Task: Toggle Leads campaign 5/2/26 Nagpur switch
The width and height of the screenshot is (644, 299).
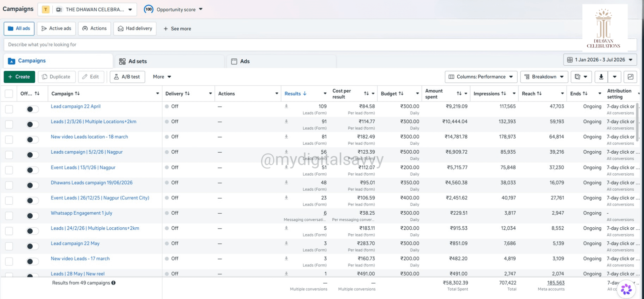Action: point(32,155)
